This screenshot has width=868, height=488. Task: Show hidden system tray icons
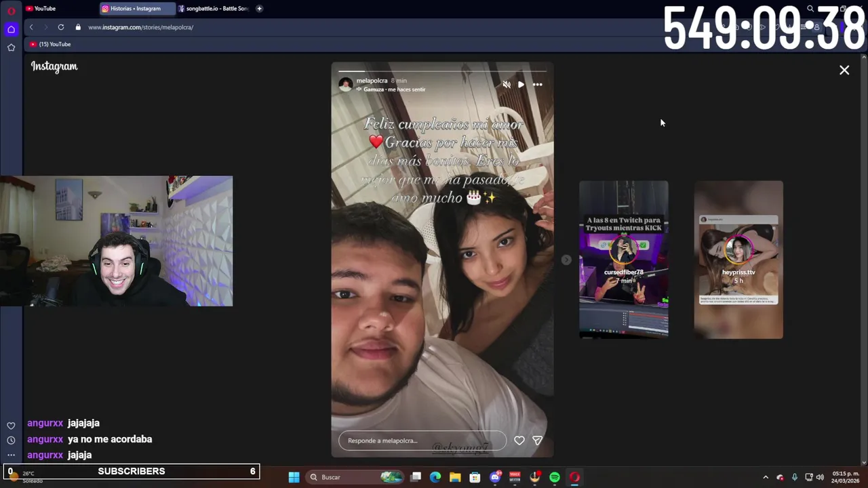(x=766, y=477)
